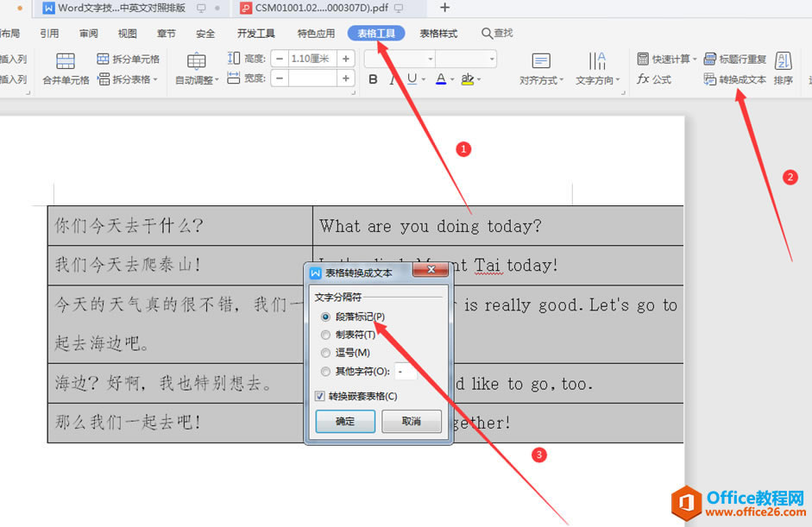Increase column width with plus button

point(345,78)
